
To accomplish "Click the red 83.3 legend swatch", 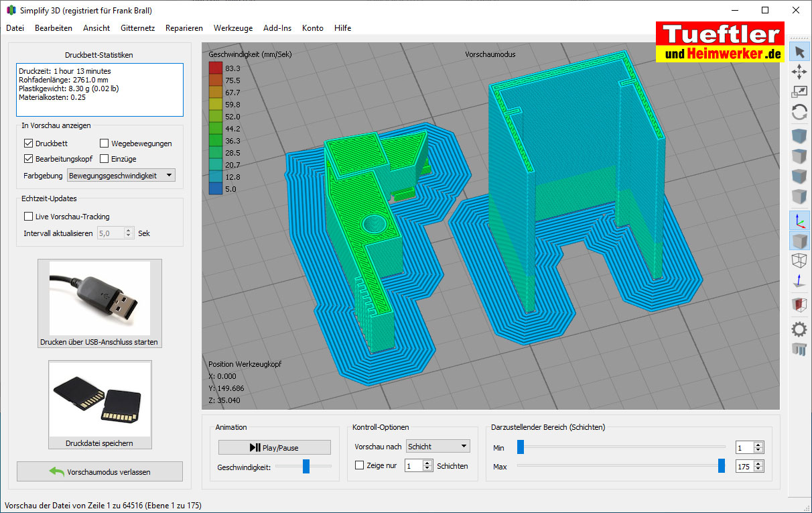I will [215, 68].
